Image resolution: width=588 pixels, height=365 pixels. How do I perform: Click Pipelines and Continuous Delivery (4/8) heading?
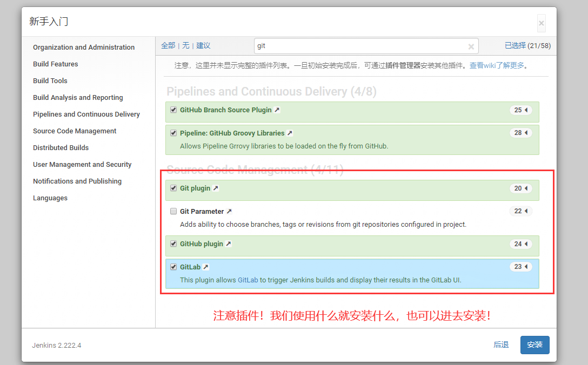pyautogui.click(x=271, y=91)
